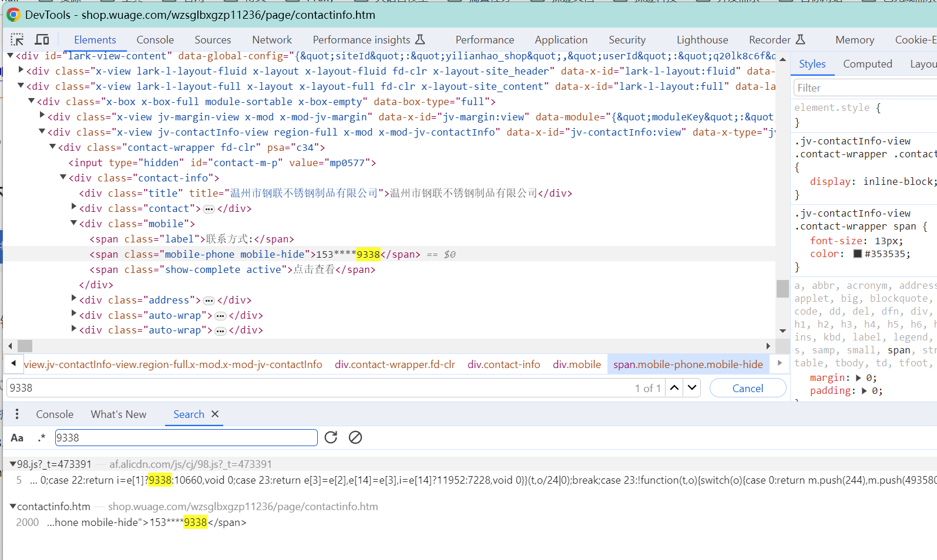Switch to the Network tab

(272, 40)
